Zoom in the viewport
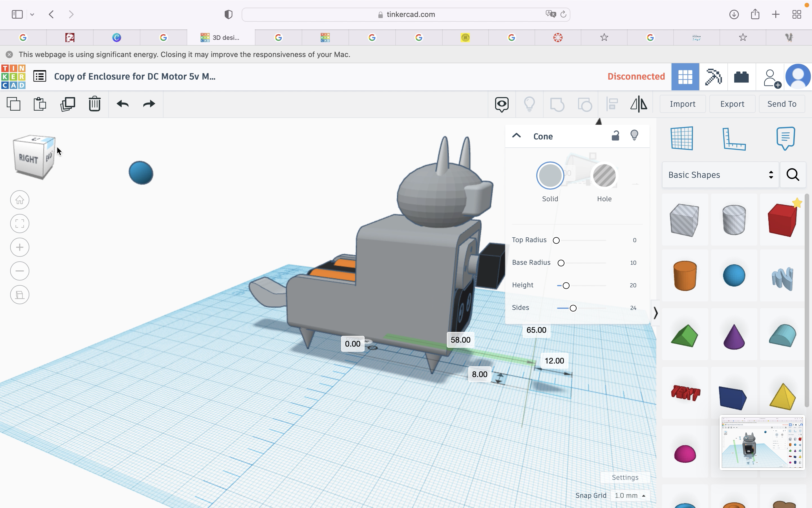The width and height of the screenshot is (812, 508). (x=20, y=247)
